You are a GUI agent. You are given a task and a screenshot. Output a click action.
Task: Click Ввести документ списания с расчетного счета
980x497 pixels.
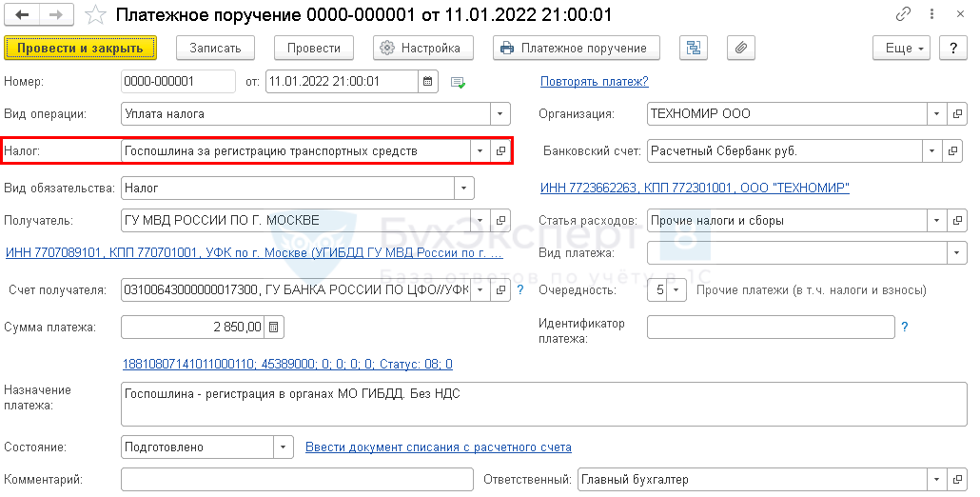(438, 447)
